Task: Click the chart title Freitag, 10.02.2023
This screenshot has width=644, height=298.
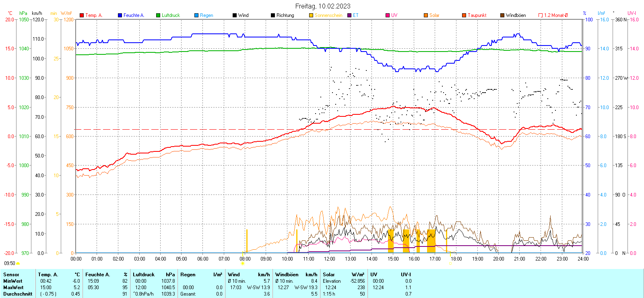Action: pos(322,6)
